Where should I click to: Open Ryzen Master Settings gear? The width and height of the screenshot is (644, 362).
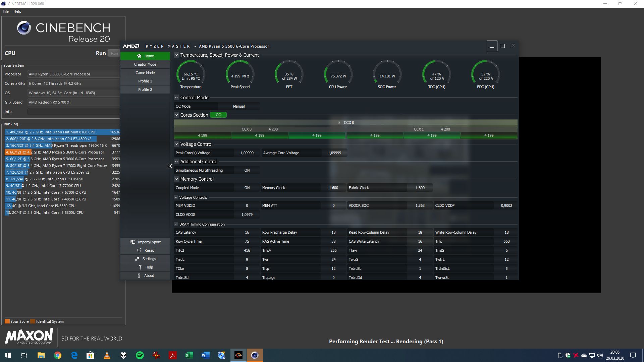coord(137,259)
